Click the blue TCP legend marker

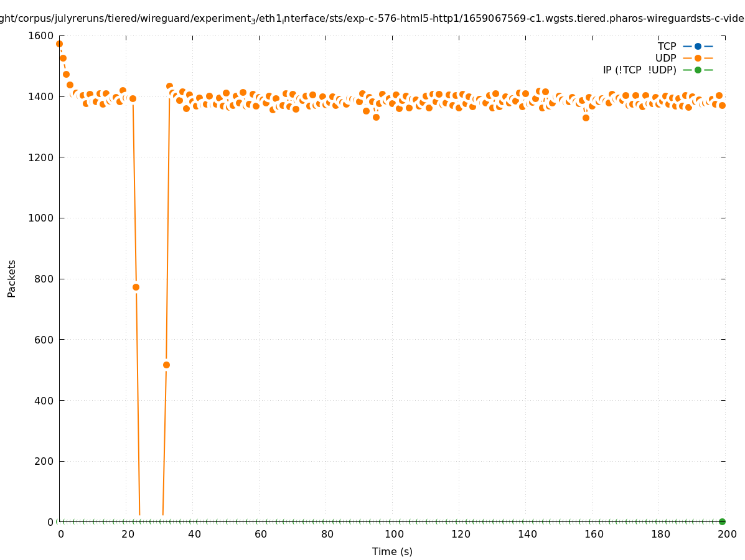pos(698,46)
